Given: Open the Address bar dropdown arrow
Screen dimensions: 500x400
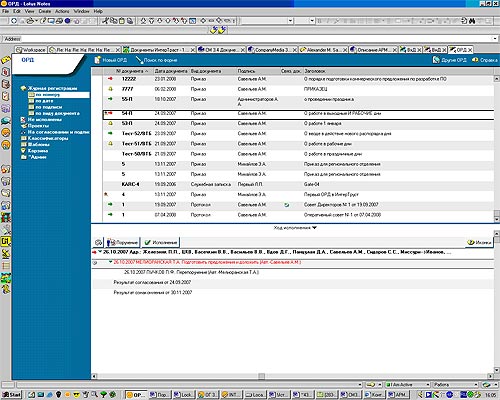Looking at the screenshot, I should 495,39.
